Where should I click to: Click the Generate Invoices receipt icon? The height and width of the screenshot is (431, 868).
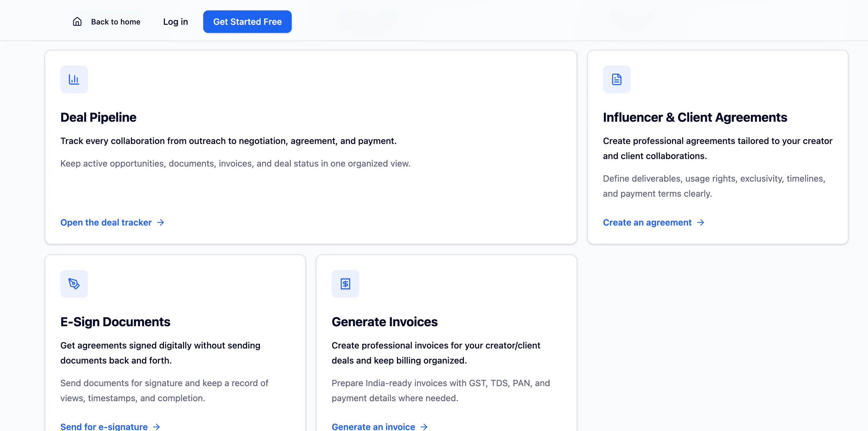pos(345,284)
